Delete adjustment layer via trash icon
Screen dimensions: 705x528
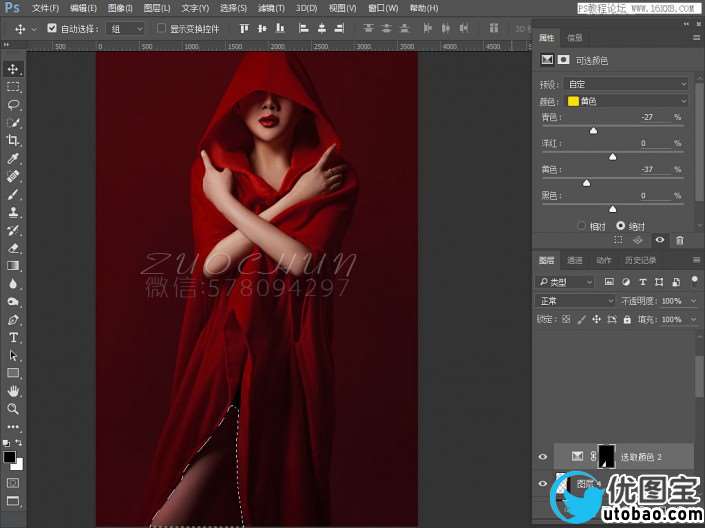click(679, 241)
